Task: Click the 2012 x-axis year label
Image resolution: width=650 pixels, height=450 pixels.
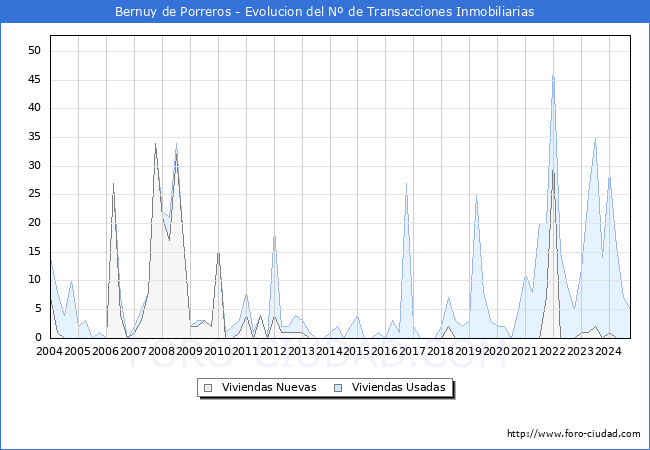Action: (x=273, y=351)
